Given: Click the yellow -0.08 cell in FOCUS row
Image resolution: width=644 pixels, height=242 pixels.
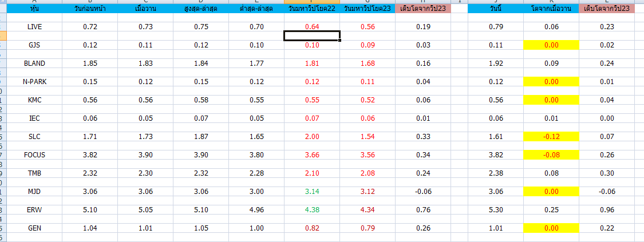Looking at the screenshot, I should 551,155.
